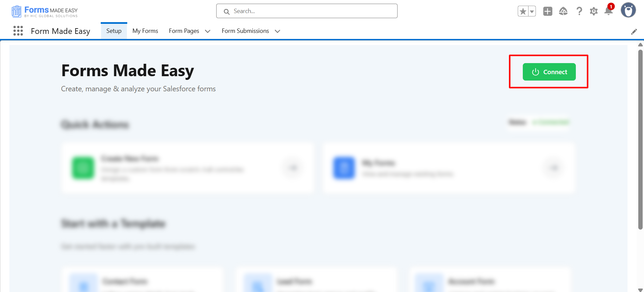The image size is (644, 292).
Task: Click the vertical scrollbar thumb
Action: (640, 139)
